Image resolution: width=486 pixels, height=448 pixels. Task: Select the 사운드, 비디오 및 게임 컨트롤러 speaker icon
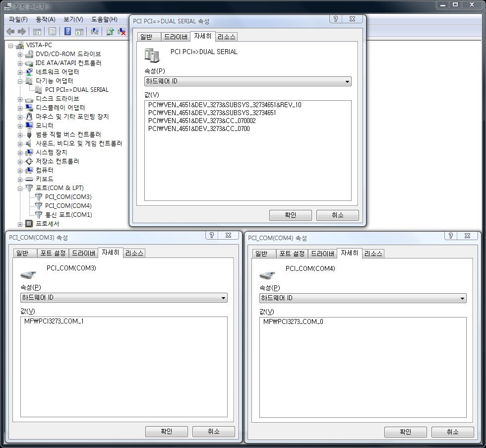tap(29, 143)
